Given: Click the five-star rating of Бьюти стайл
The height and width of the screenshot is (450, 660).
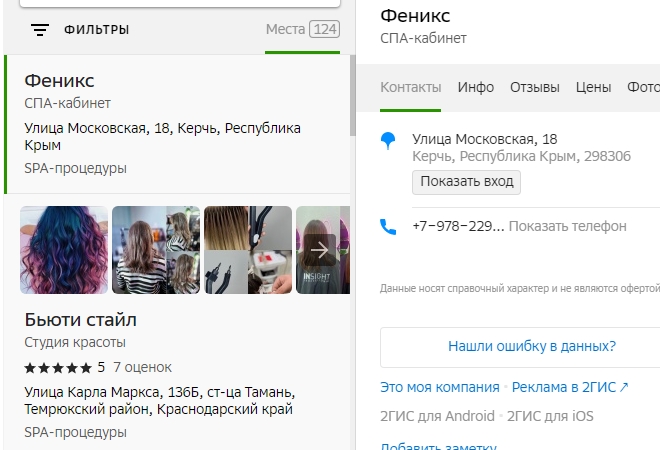Looking at the screenshot, I should point(58,367).
